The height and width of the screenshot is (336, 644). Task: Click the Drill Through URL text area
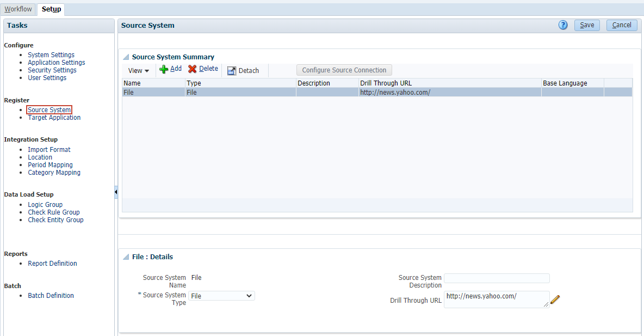(497, 300)
